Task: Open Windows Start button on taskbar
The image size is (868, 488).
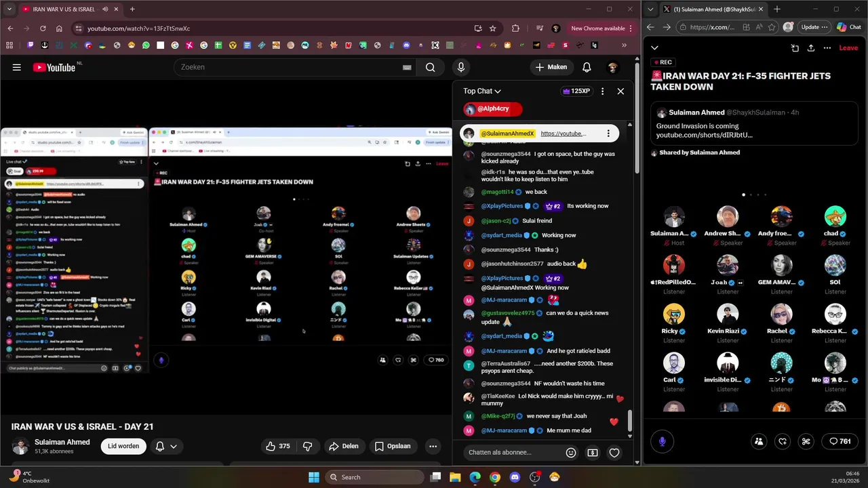Action: pyautogui.click(x=314, y=477)
